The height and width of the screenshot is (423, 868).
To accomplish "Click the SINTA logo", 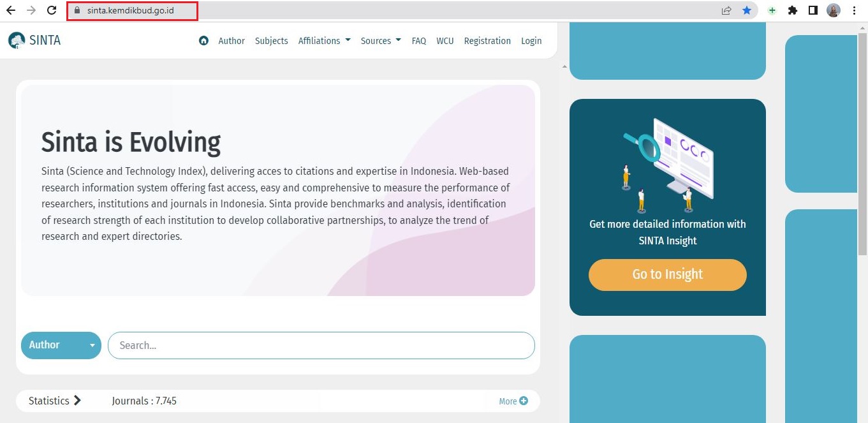I will tap(34, 40).
